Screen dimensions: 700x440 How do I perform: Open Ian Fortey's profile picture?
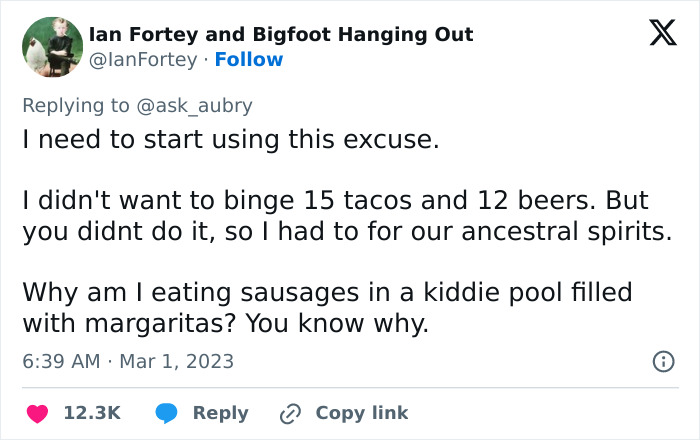tap(52, 47)
